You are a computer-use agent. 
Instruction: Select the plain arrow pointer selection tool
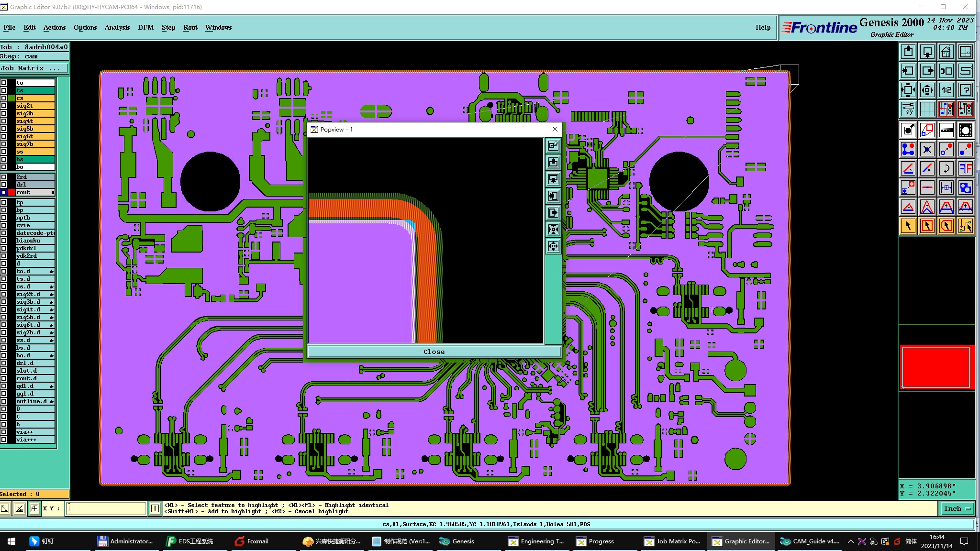pos(908,226)
